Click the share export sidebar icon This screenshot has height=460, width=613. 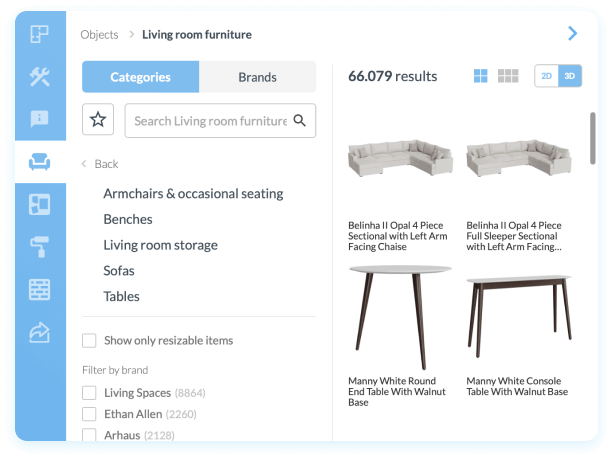(40, 333)
